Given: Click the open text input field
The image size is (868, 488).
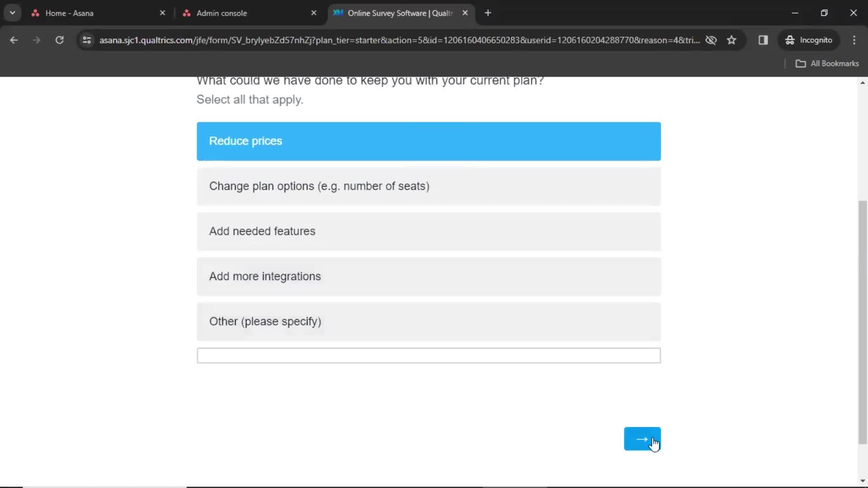Looking at the screenshot, I should pyautogui.click(x=429, y=355).
